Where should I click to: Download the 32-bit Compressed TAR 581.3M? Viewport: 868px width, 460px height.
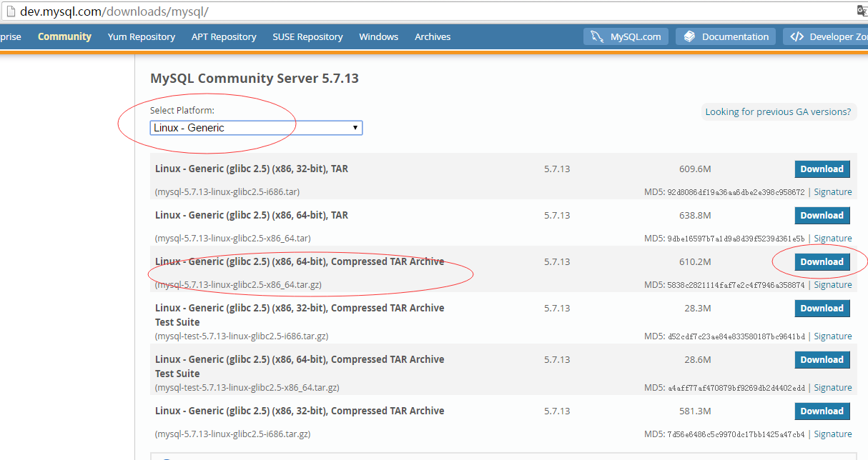click(x=822, y=411)
